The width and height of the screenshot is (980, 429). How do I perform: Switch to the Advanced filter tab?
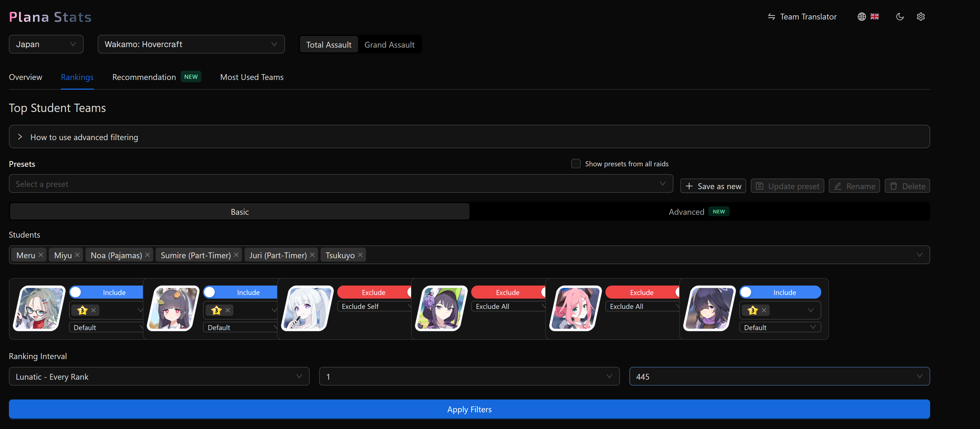point(699,212)
